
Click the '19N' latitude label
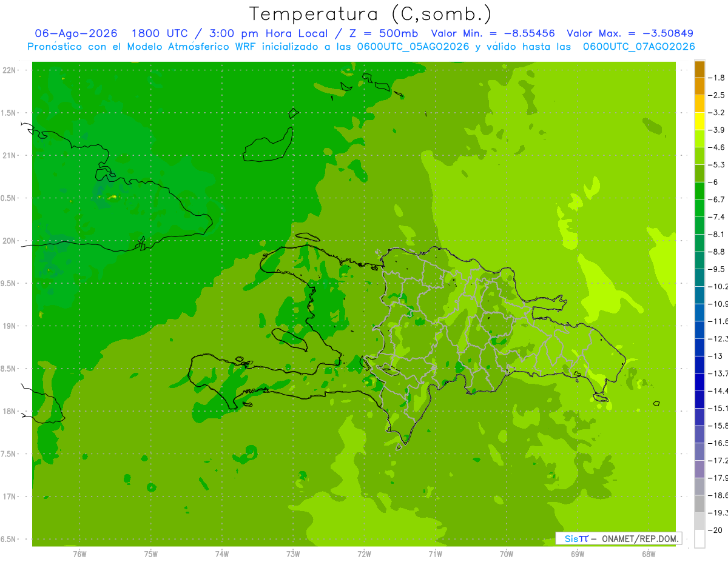[10, 326]
